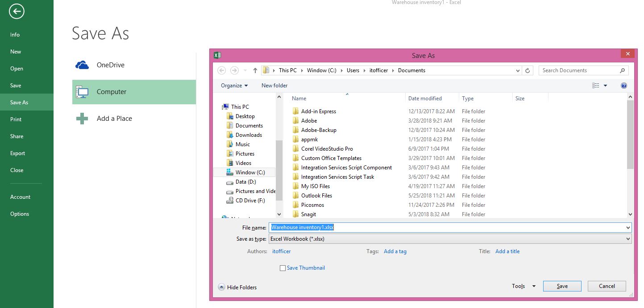This screenshot has width=644, height=308.
Task: Click the Computer monitor icon
Action: (x=82, y=92)
